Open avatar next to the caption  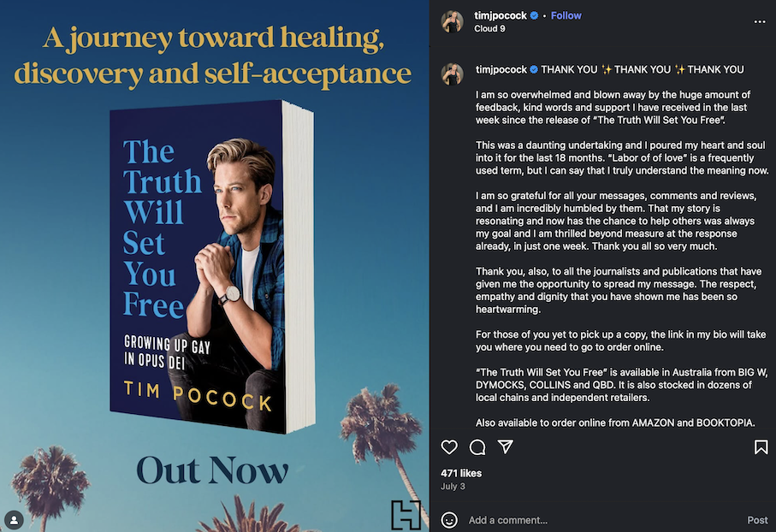pyautogui.click(x=453, y=74)
